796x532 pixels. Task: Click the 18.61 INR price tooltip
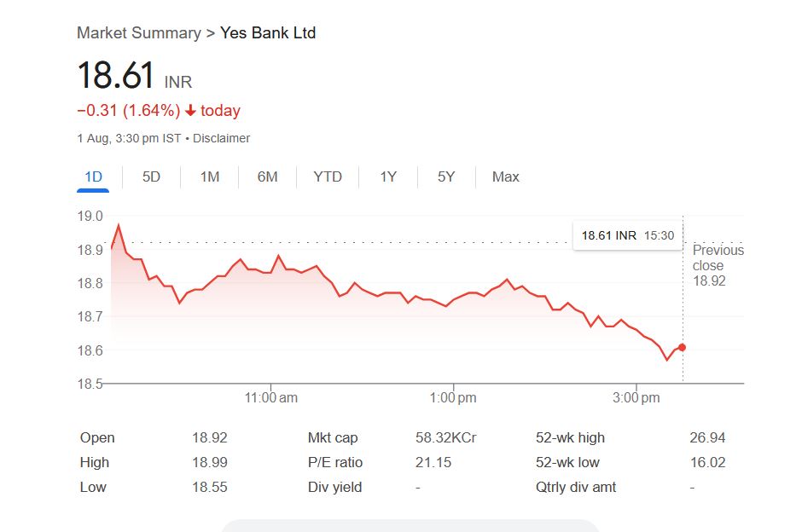(x=627, y=235)
